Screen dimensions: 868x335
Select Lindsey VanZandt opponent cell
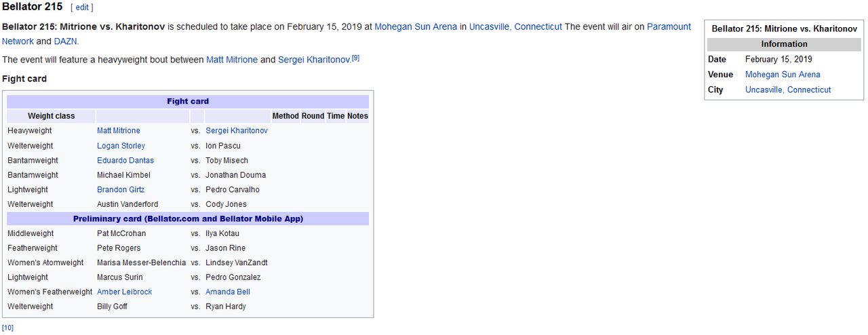(x=237, y=262)
